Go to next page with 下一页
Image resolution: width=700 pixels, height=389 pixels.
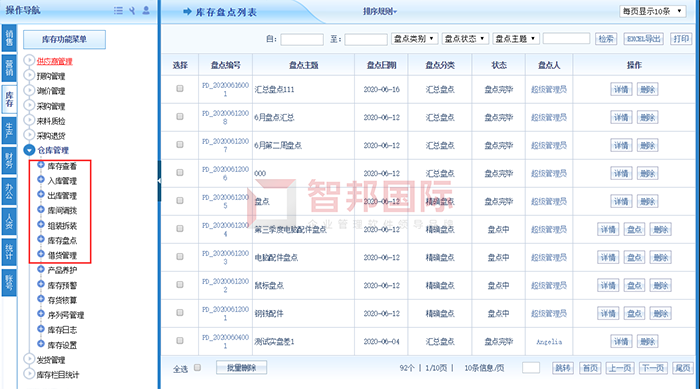[x=653, y=368]
